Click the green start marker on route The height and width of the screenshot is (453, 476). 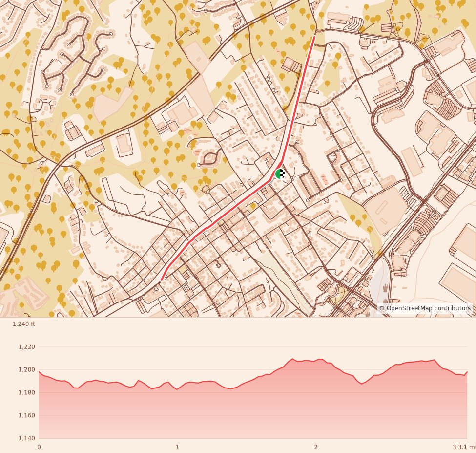(x=279, y=174)
